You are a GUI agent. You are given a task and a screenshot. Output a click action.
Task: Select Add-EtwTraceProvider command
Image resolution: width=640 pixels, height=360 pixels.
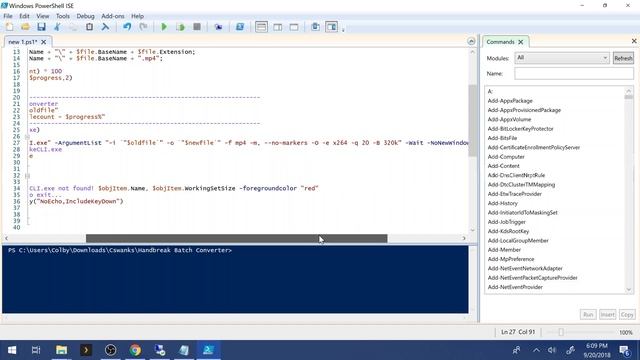(514, 194)
